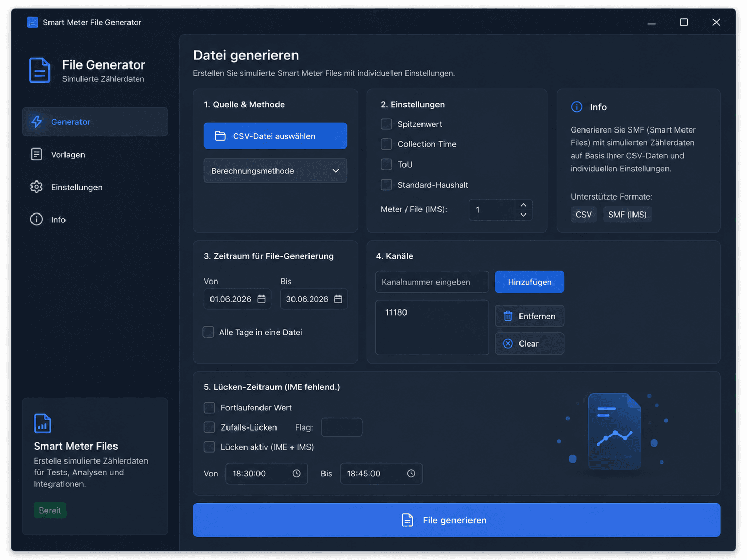Click the Smart Meter Files chart-document icon
Image resolution: width=747 pixels, height=560 pixels.
coord(42,423)
